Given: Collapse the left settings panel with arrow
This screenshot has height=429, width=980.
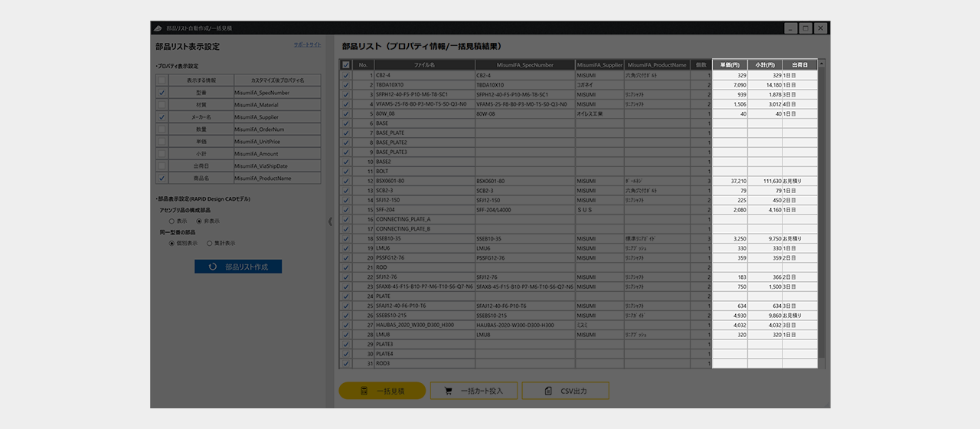Looking at the screenshot, I should (x=330, y=222).
